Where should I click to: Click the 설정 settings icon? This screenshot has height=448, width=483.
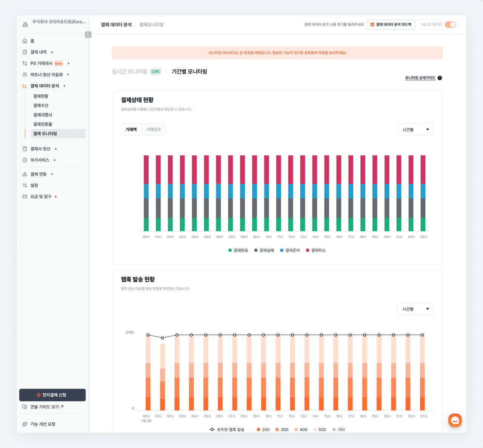point(25,186)
